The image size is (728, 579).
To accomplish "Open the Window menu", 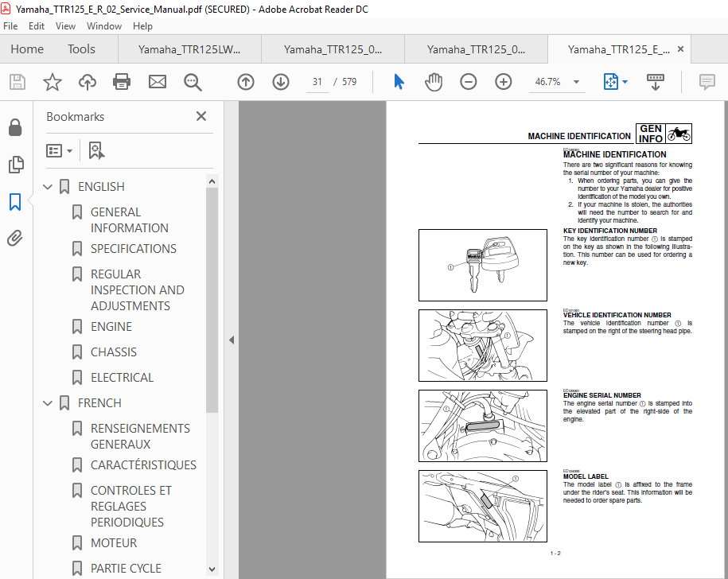I will [x=104, y=26].
